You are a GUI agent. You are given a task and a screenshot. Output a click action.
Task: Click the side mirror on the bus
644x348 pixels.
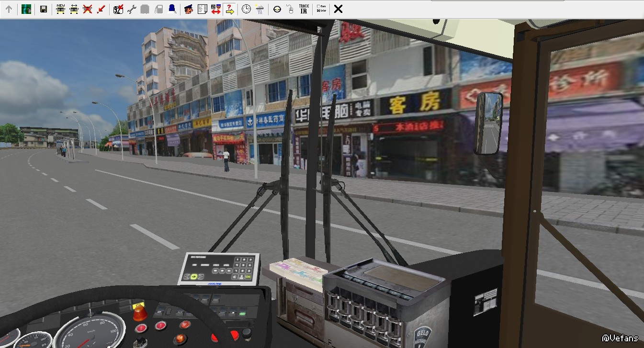[488, 123]
